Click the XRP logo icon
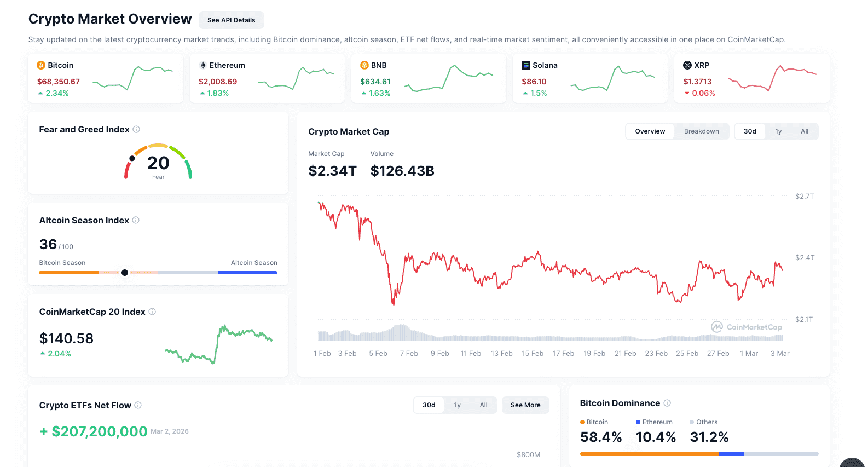This screenshot has height=467, width=868. coord(687,65)
